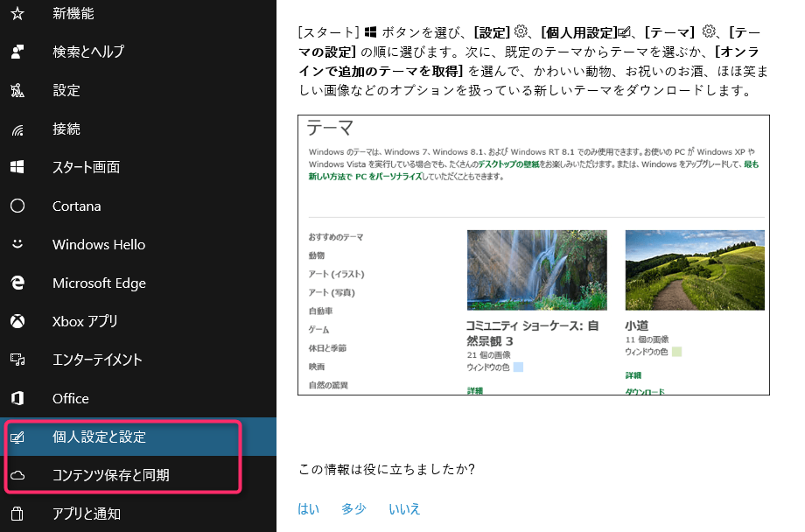This screenshot has width=805, height=532.
Task: Go to 接続 topic
Action: [x=66, y=129]
